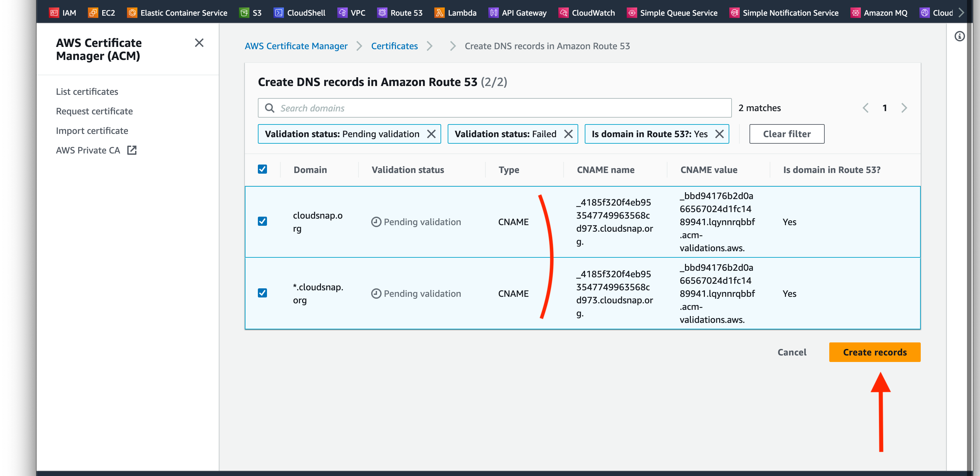This screenshot has width=980, height=476.
Task: Open the Lambda service shortcut icon
Action: point(440,13)
